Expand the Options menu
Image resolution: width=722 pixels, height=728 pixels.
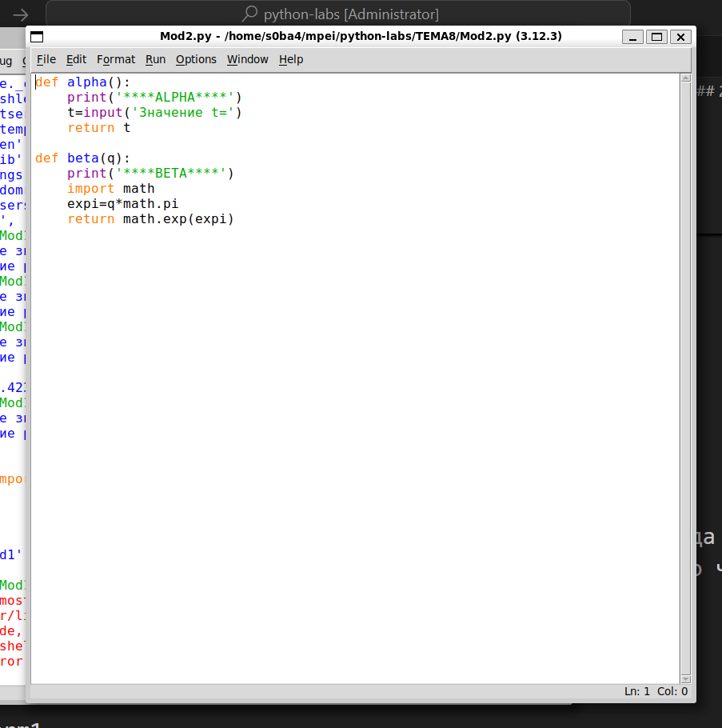pos(196,59)
